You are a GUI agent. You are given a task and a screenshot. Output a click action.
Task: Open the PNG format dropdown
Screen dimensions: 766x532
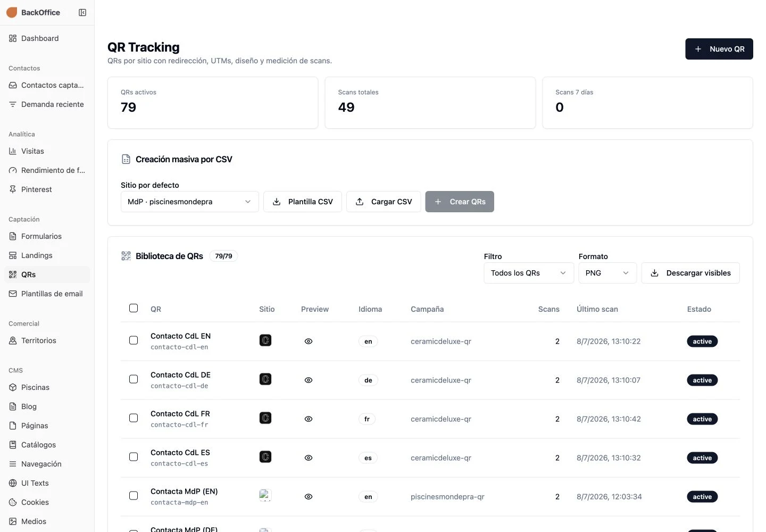[x=607, y=273]
